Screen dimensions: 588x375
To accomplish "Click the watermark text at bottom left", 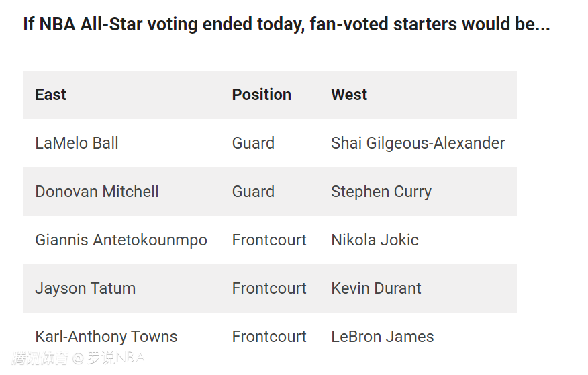I will 78,358.
